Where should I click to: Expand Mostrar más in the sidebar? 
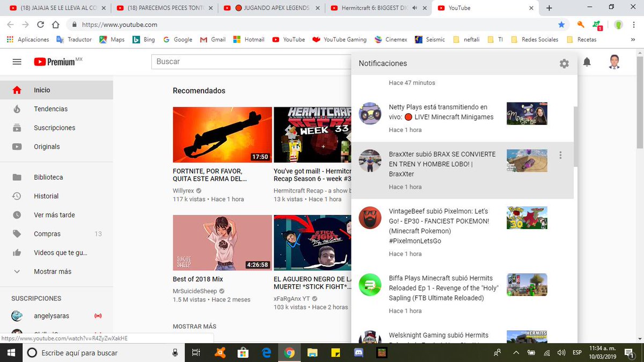tap(56, 271)
